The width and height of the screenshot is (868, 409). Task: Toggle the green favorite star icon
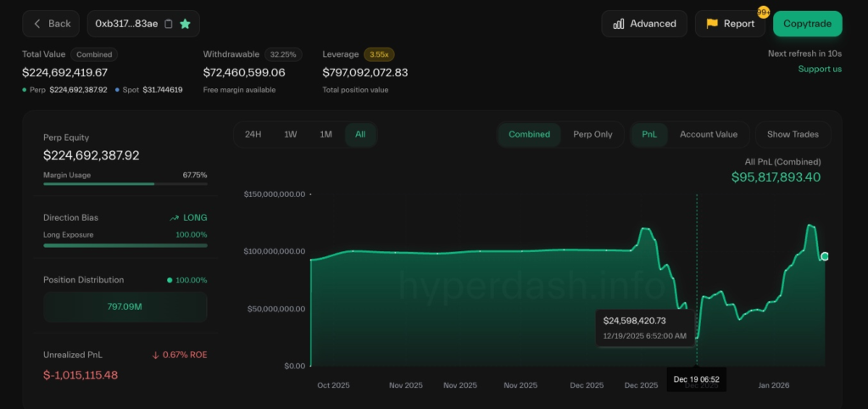pos(186,24)
